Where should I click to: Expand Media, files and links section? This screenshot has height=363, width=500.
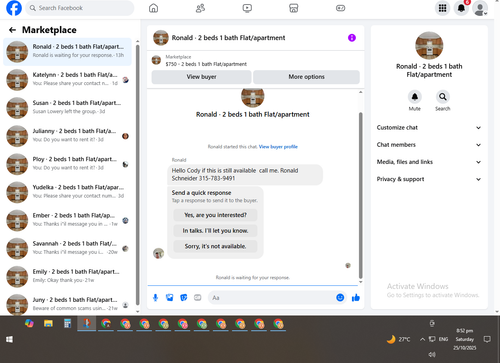tap(429, 162)
